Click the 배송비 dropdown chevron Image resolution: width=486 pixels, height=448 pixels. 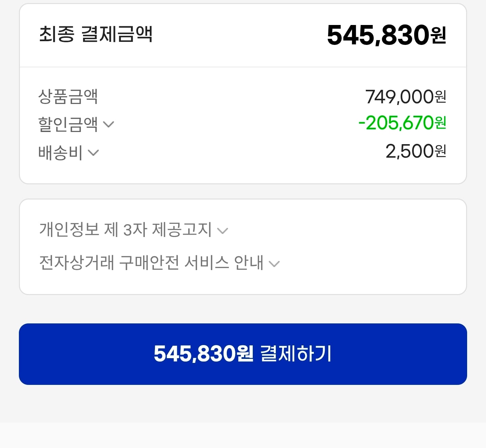[93, 153]
